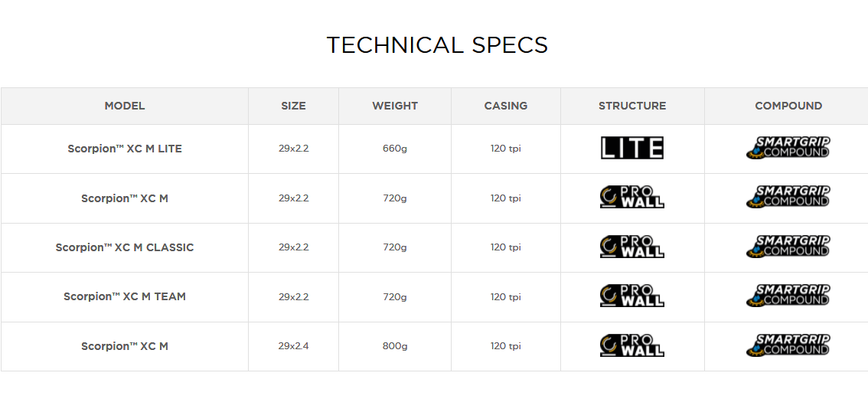The width and height of the screenshot is (868, 399).
Task: Click the SmartGrip Compound logo in the TEAM row
Action: (x=788, y=296)
